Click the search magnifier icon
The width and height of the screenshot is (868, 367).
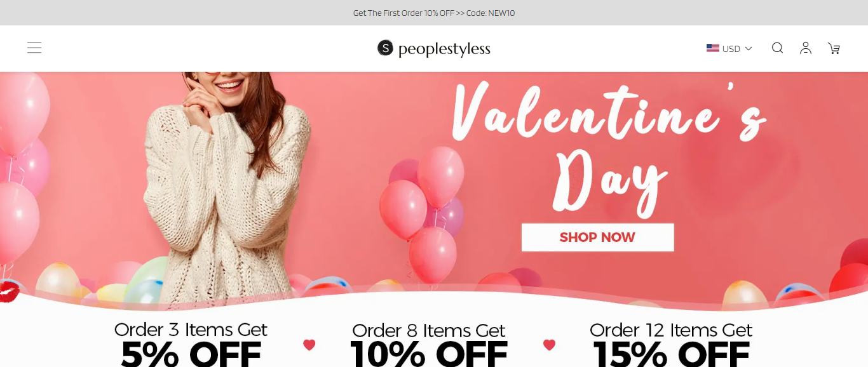(777, 48)
